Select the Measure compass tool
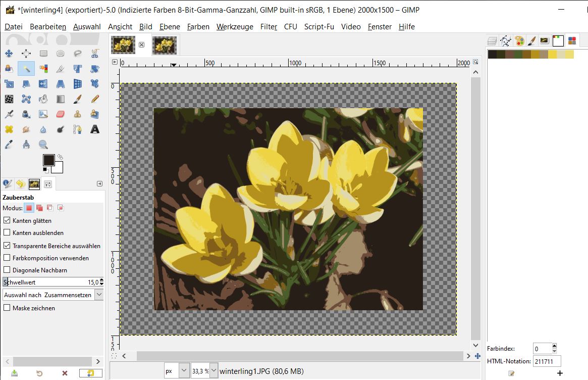This screenshot has width=588, height=380. coord(26,144)
